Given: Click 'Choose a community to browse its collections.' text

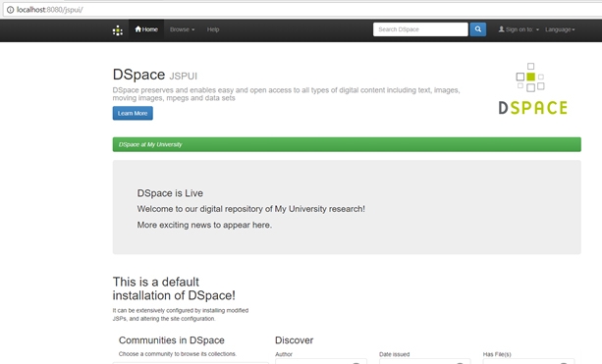Looking at the screenshot, I should click(178, 354).
